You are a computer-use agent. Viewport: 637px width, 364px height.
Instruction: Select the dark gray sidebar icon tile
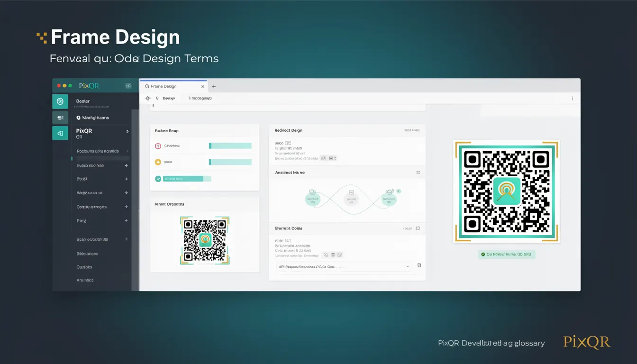tap(60, 118)
